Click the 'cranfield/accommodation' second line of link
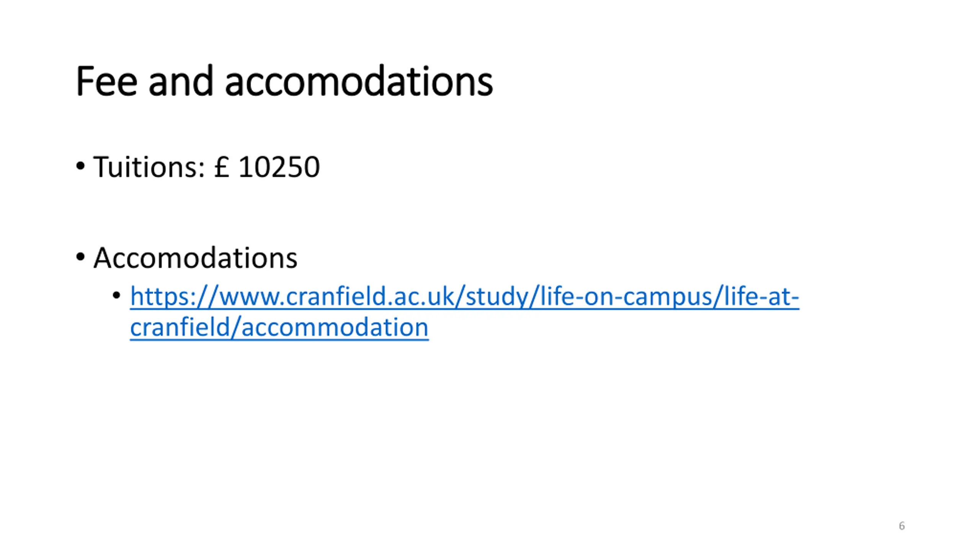The height and width of the screenshot is (551, 980). [x=279, y=328]
